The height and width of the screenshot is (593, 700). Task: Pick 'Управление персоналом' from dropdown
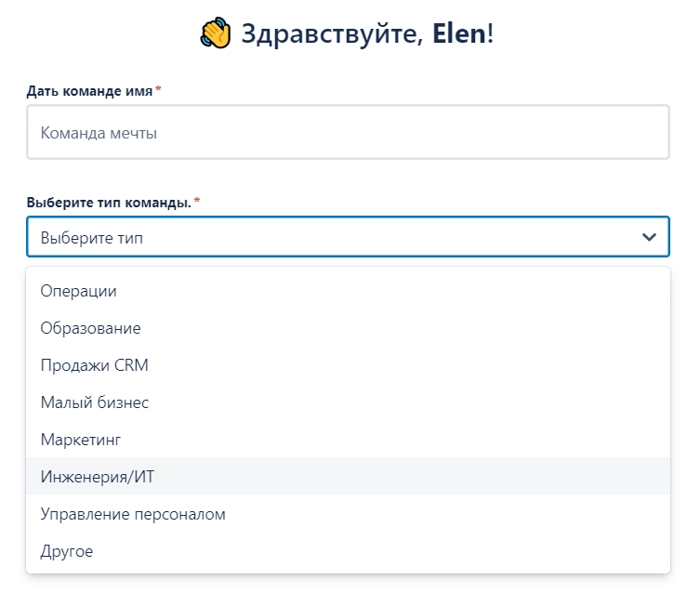133,514
